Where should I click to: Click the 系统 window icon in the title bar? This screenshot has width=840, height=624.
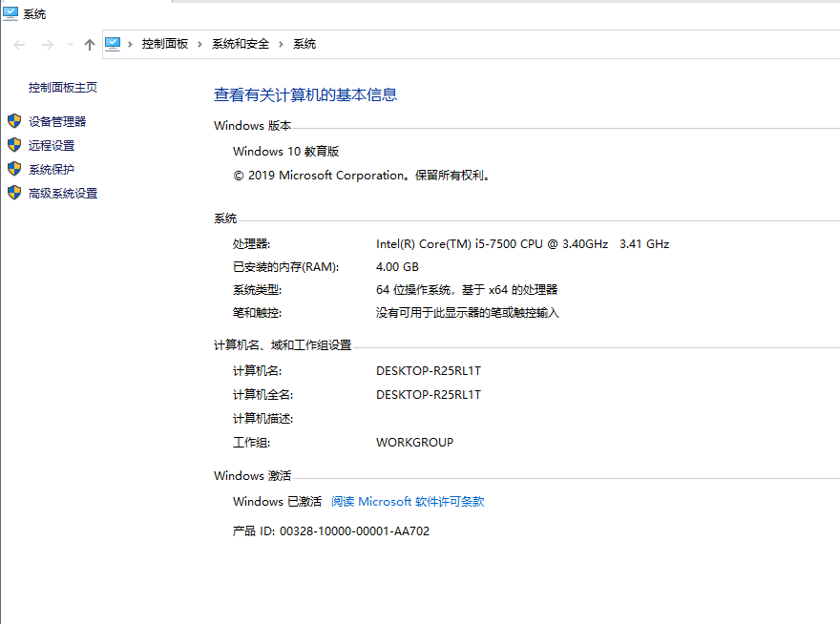click(x=10, y=13)
